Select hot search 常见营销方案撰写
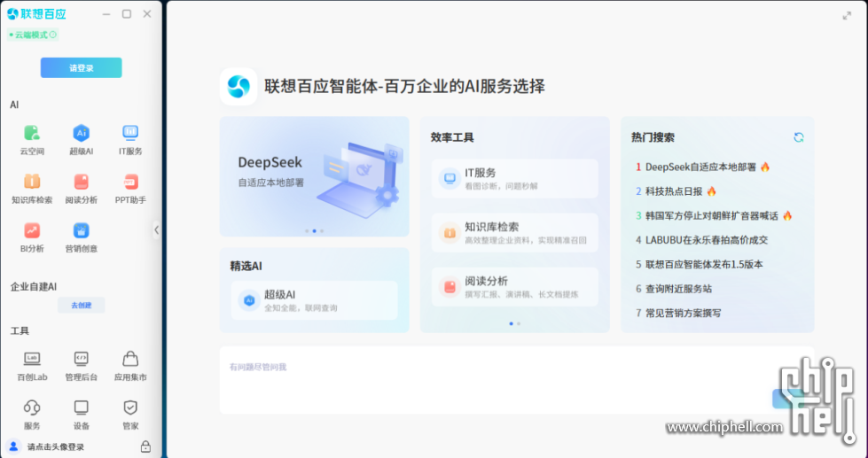Image resolution: width=868 pixels, height=458 pixels. point(683,313)
